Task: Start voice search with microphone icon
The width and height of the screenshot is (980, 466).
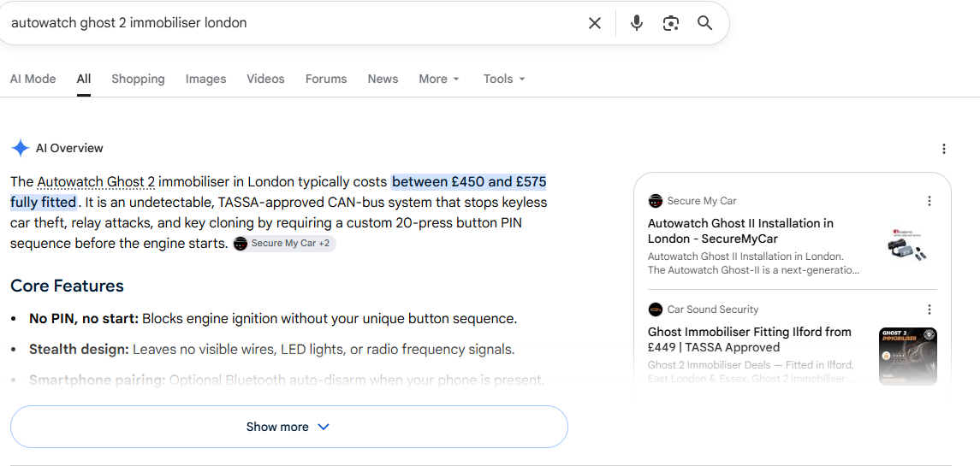Action: [x=636, y=23]
